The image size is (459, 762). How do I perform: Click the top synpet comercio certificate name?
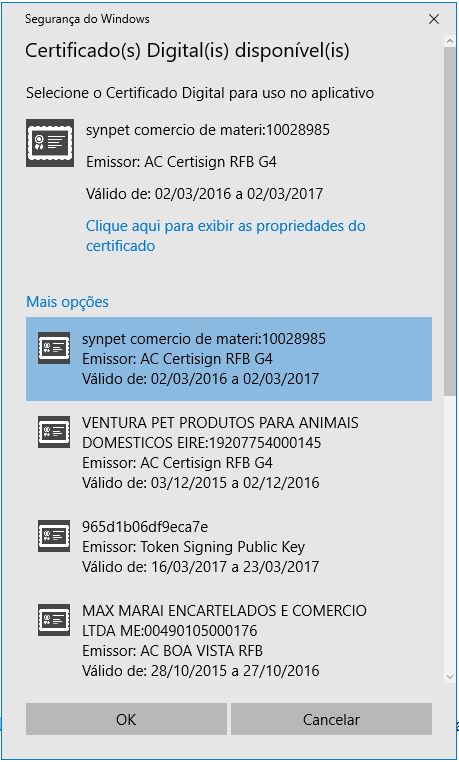tap(208, 130)
